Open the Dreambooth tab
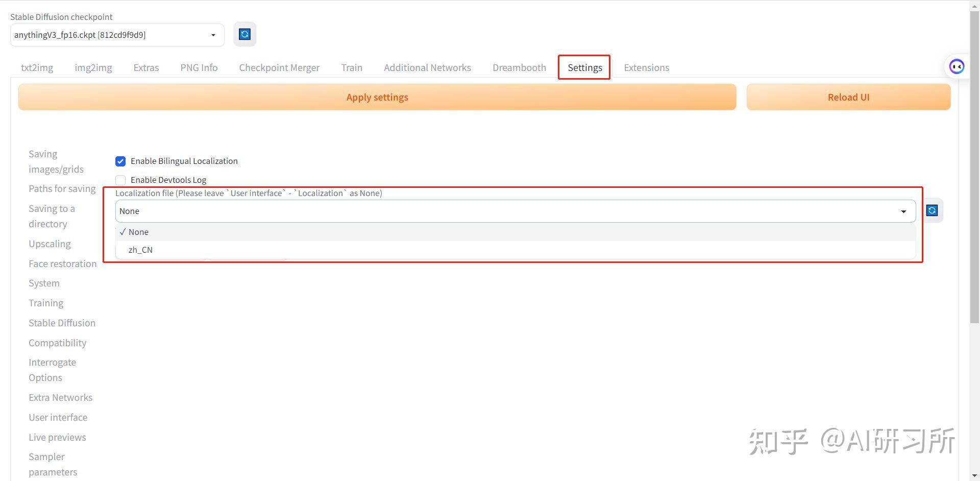Viewport: 980px width, 481px height. [x=519, y=67]
